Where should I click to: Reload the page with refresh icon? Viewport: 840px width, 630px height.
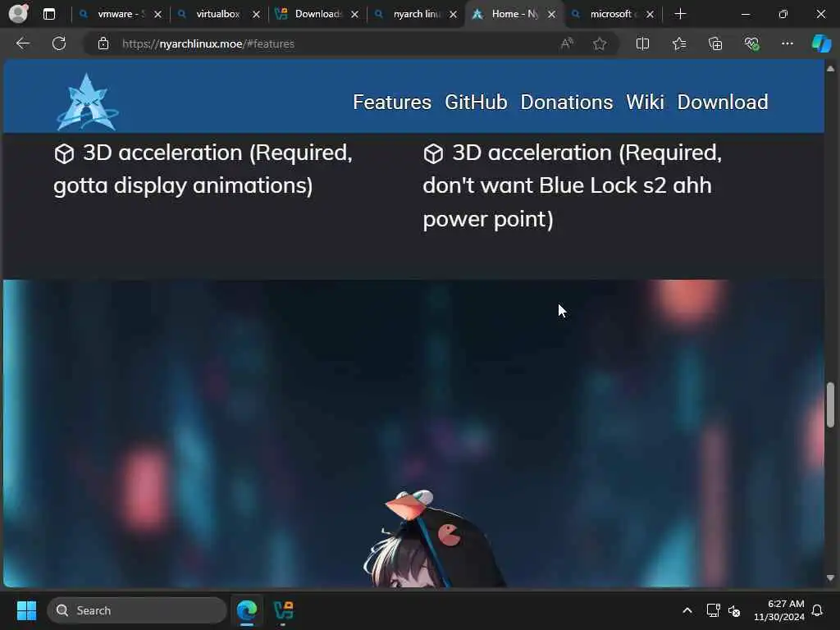click(59, 43)
